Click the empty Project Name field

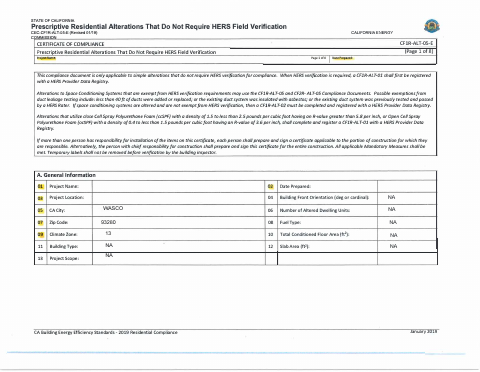point(179,186)
